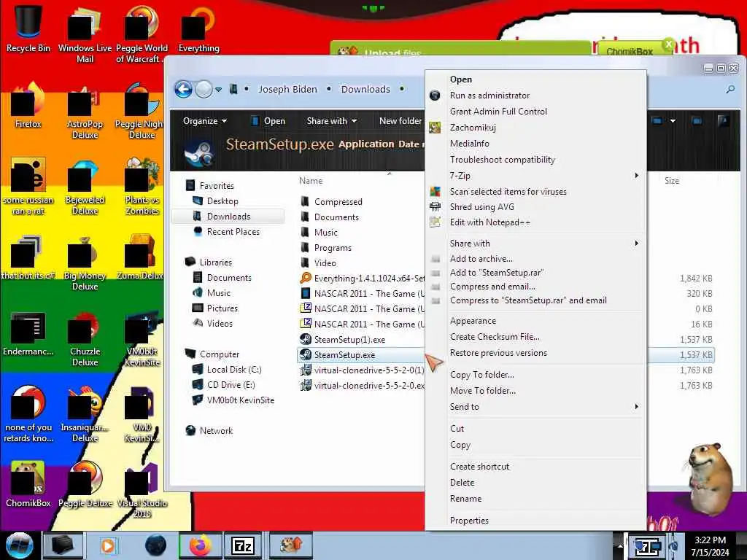This screenshot has height=560, width=747.
Task: Choose Edit with Notepad++
Action: [x=535, y=222]
